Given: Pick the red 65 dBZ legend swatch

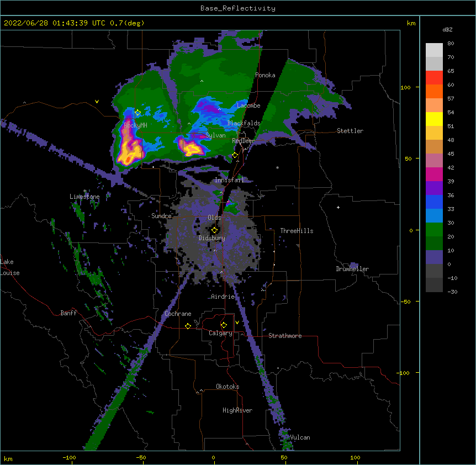Looking at the screenshot, I should point(434,77).
